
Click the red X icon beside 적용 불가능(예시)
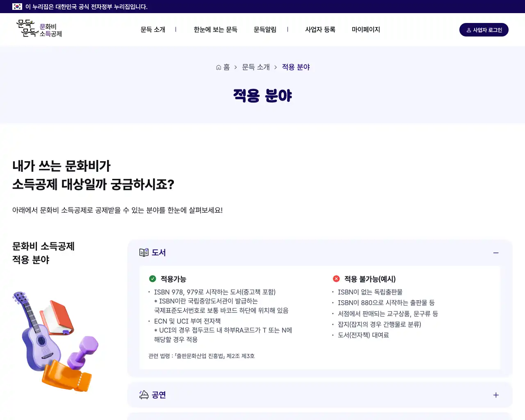click(336, 278)
